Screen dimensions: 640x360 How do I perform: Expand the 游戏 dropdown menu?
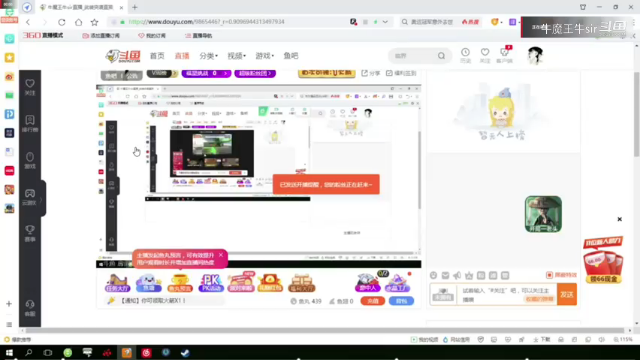[265, 56]
